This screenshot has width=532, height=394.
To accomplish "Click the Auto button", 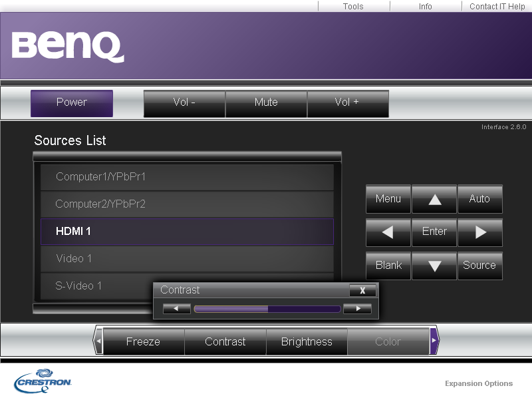I will pyautogui.click(x=480, y=199).
